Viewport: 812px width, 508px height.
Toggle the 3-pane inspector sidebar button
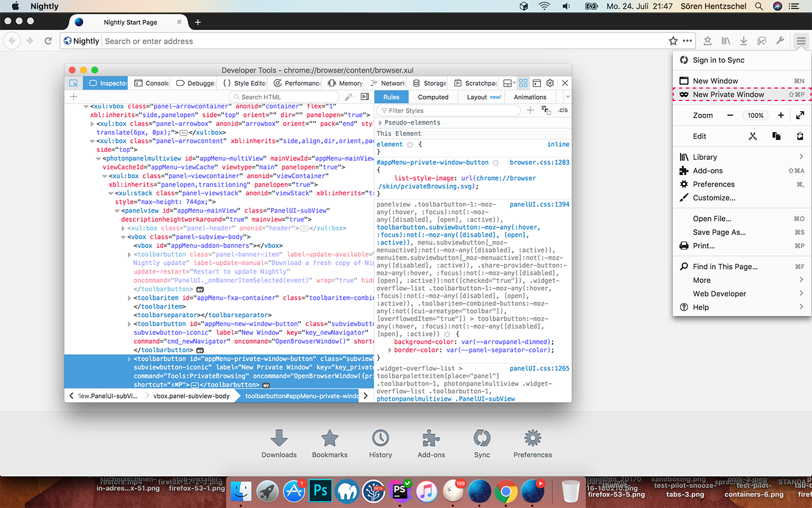coord(365,97)
